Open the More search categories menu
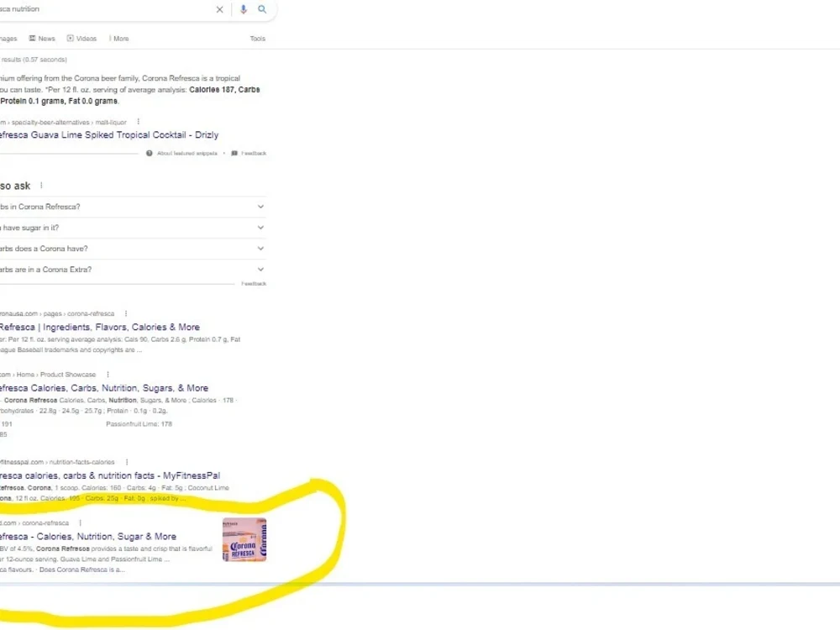840x630 pixels. pyautogui.click(x=119, y=39)
